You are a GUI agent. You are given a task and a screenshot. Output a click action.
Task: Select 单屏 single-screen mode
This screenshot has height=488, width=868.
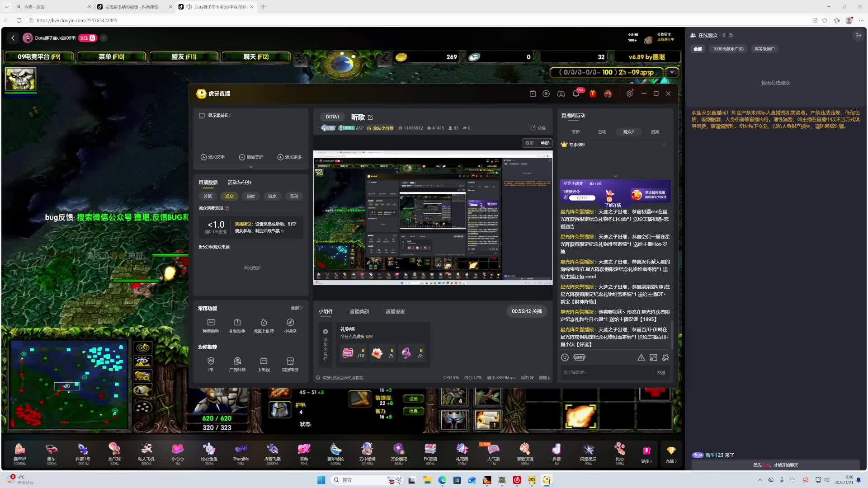(x=545, y=143)
